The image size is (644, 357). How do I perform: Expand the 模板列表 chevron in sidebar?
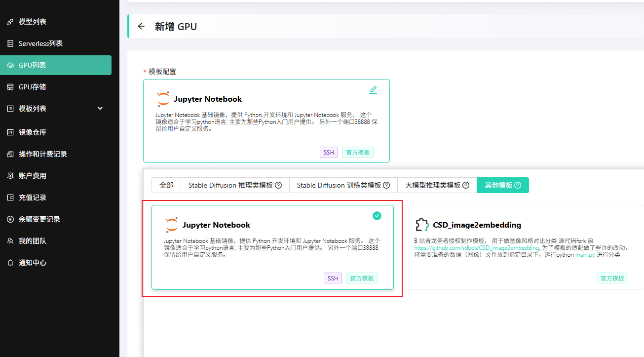100,109
